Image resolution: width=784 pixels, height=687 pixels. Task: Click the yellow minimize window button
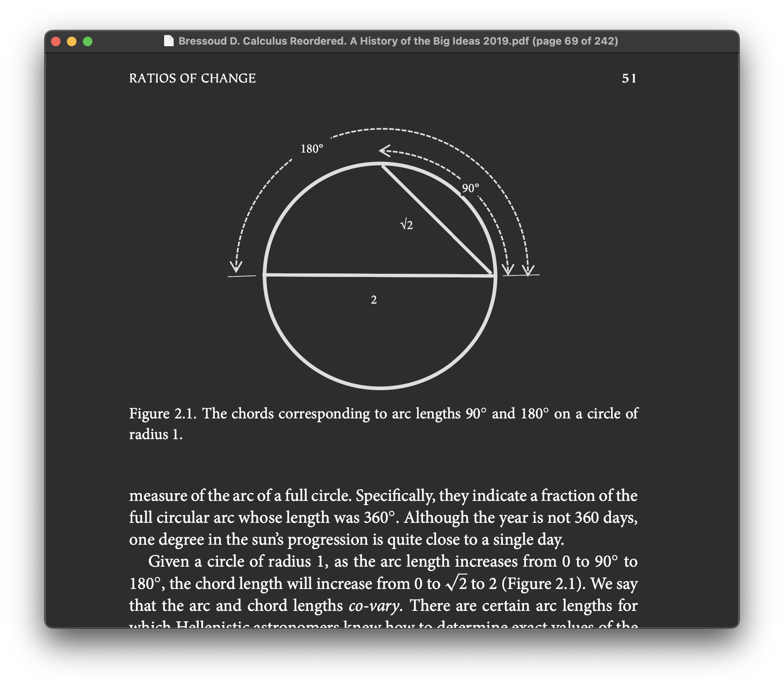[72, 41]
